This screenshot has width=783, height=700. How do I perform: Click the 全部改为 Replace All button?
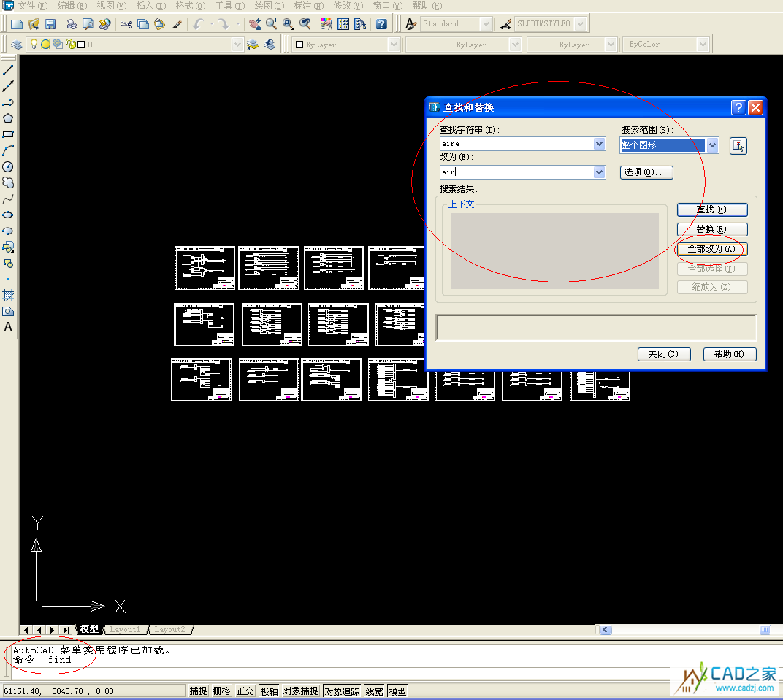pos(711,249)
